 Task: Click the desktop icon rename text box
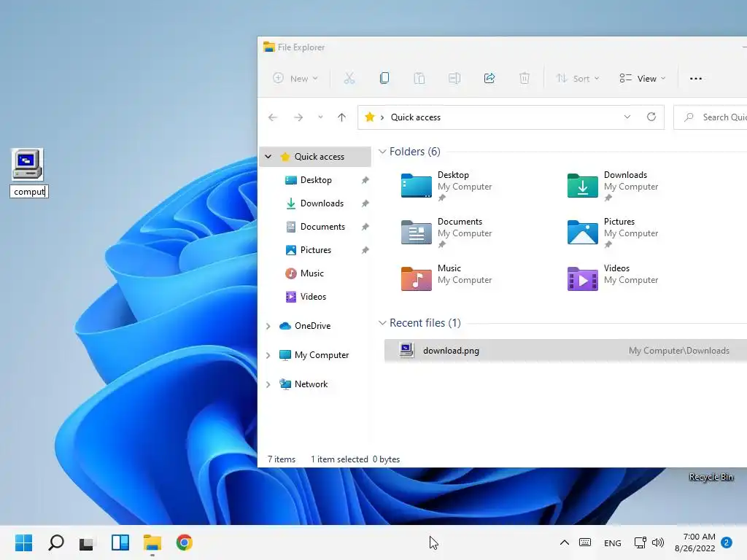tap(29, 192)
